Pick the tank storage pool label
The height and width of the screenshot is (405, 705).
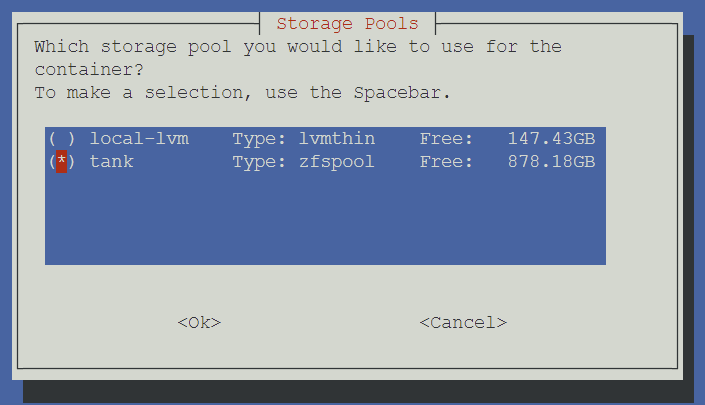(112, 162)
